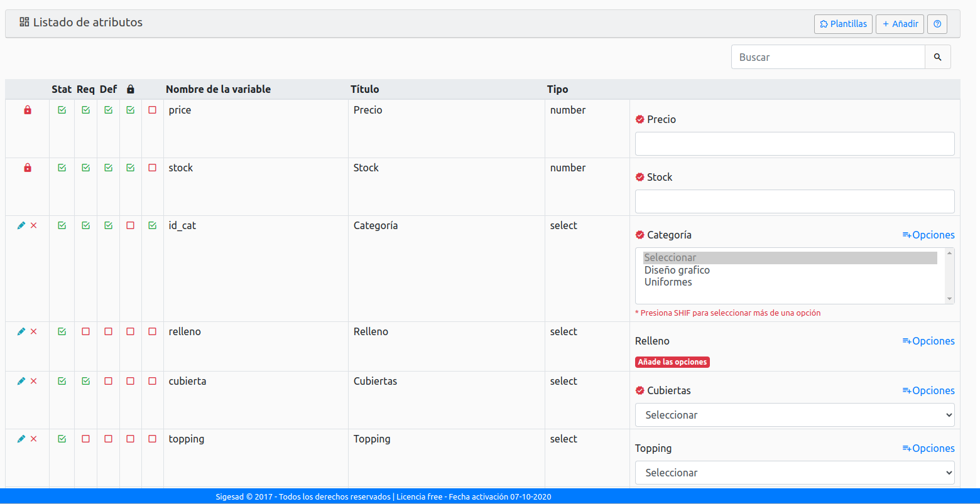Click the red required badge beside Precio
Image resolution: width=980 pixels, height=504 pixels.
(640, 119)
